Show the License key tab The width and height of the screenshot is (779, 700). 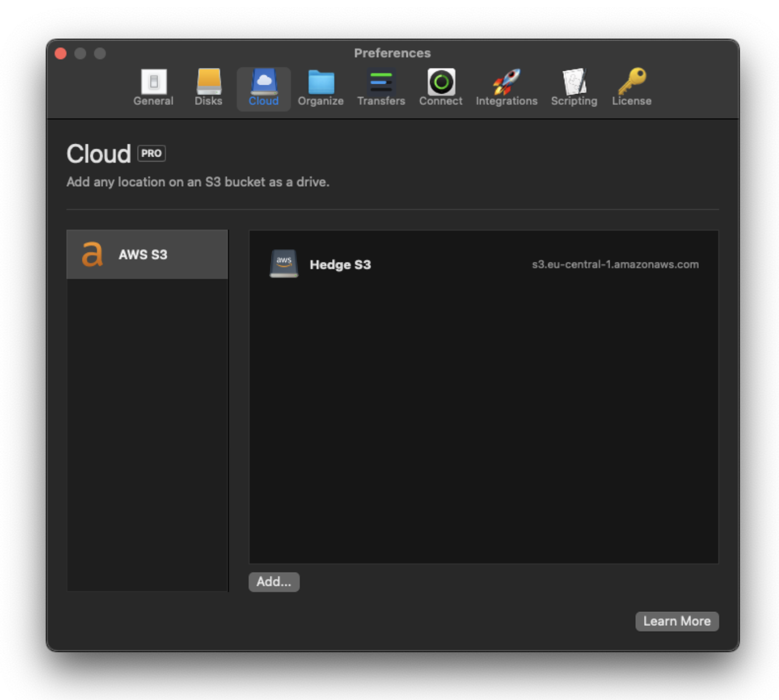tap(631, 87)
